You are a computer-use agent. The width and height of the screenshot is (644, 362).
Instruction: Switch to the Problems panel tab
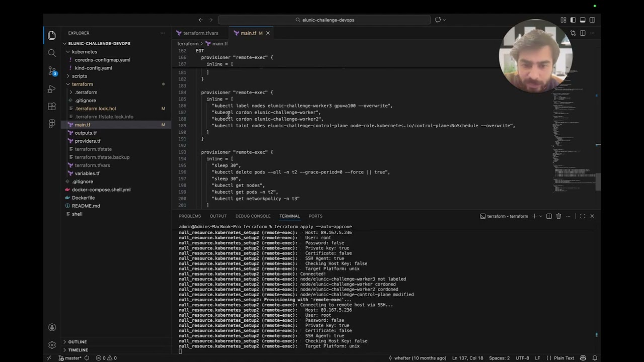coord(190,216)
